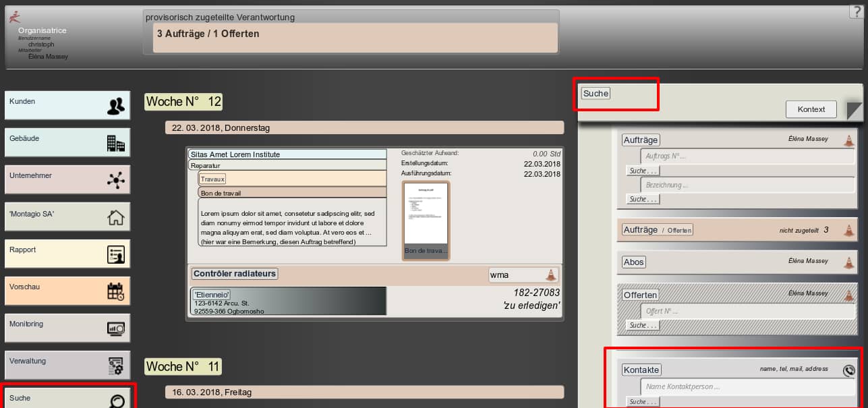The height and width of the screenshot is (408, 868).
Task: Collapse the 22. 03. 2018, Donnerstag header
Action: point(364,127)
